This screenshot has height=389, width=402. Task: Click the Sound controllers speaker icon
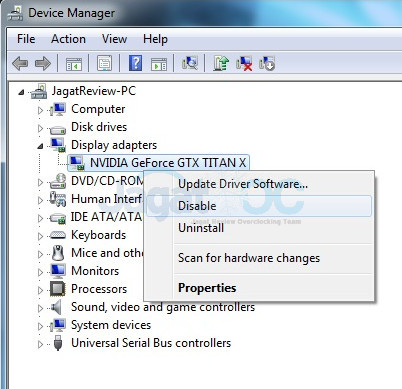tap(57, 307)
